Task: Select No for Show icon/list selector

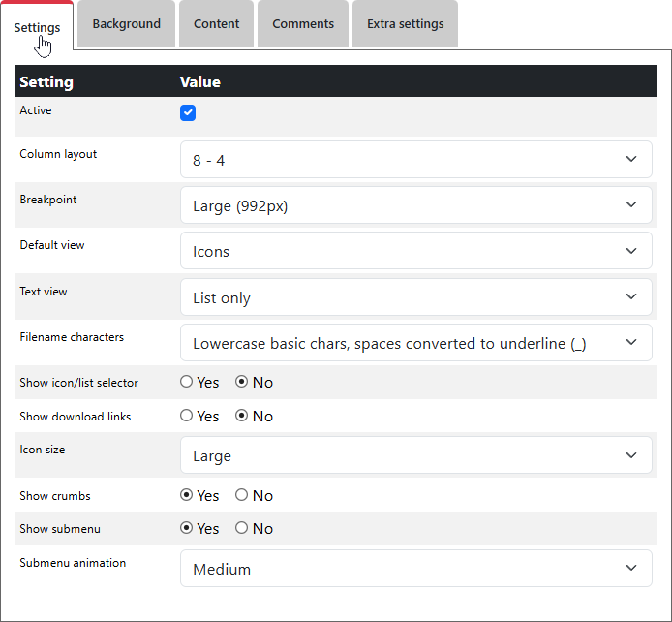Action: [242, 383]
